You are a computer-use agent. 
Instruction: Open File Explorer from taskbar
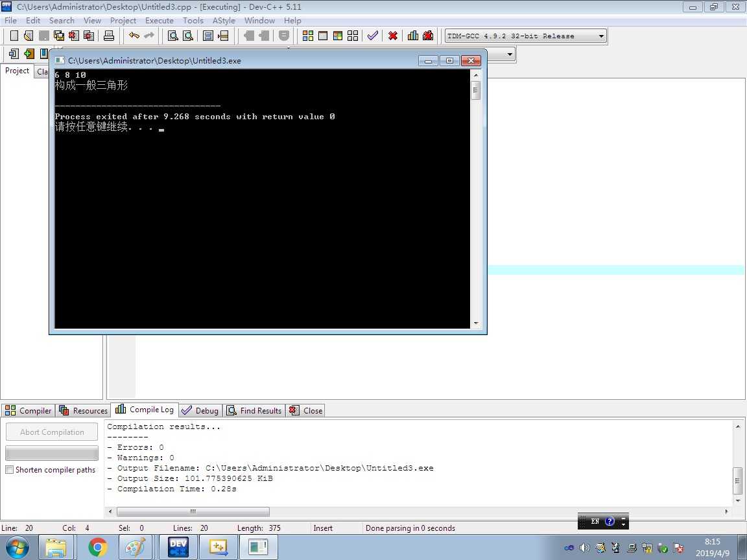click(x=56, y=547)
